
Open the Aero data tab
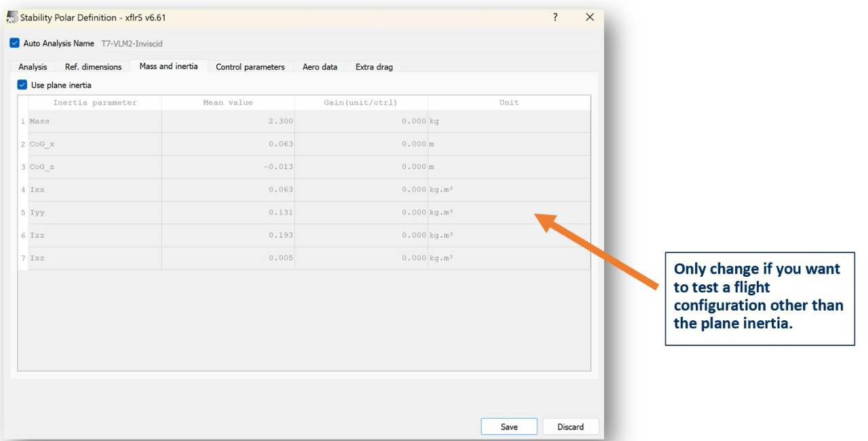319,66
